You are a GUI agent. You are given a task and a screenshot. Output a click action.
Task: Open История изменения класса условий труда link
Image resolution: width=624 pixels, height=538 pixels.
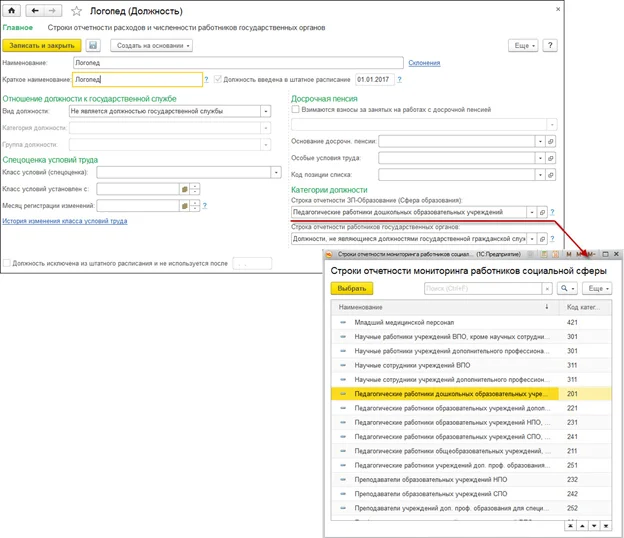tap(65, 221)
